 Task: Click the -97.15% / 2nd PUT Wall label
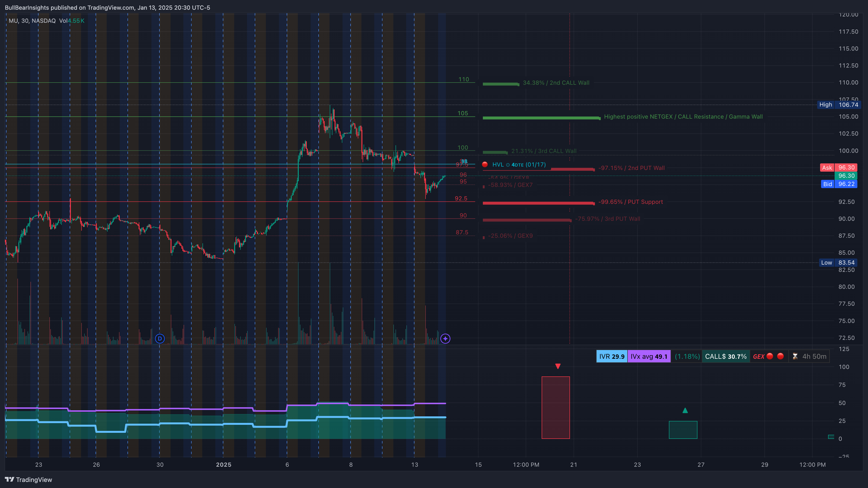(631, 168)
